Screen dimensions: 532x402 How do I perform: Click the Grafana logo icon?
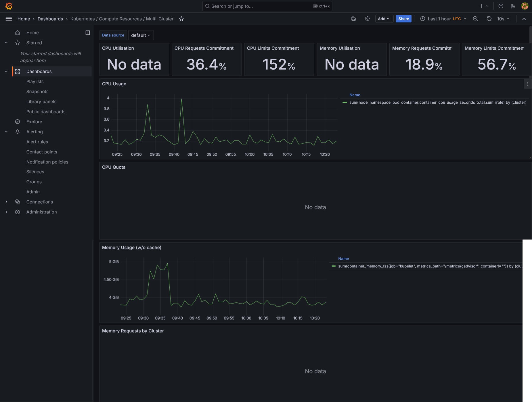tap(9, 6)
